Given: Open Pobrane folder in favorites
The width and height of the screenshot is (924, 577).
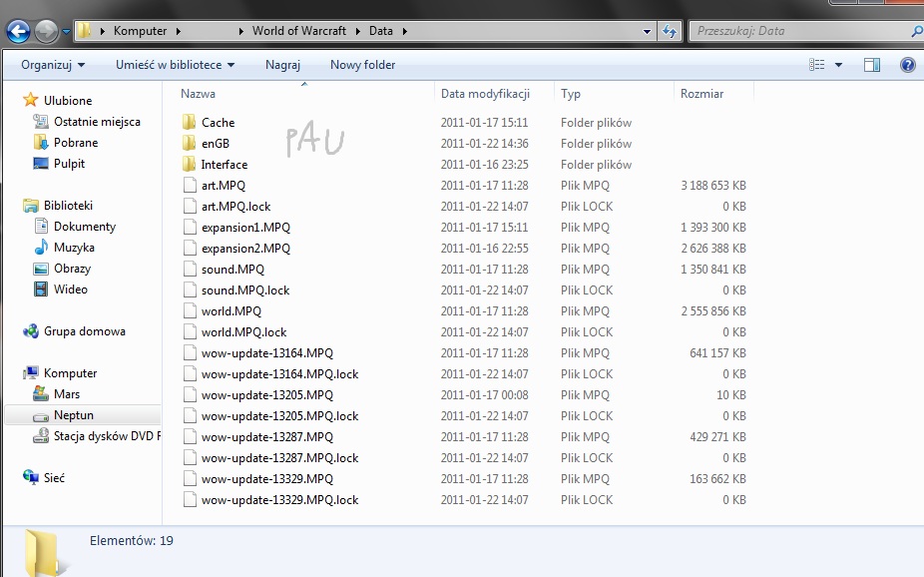Looking at the screenshot, I should [76, 143].
